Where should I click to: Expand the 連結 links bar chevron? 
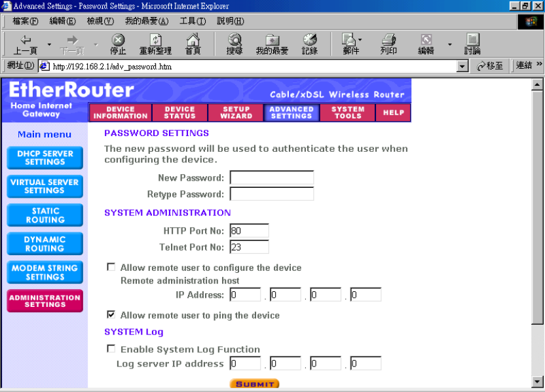point(538,64)
